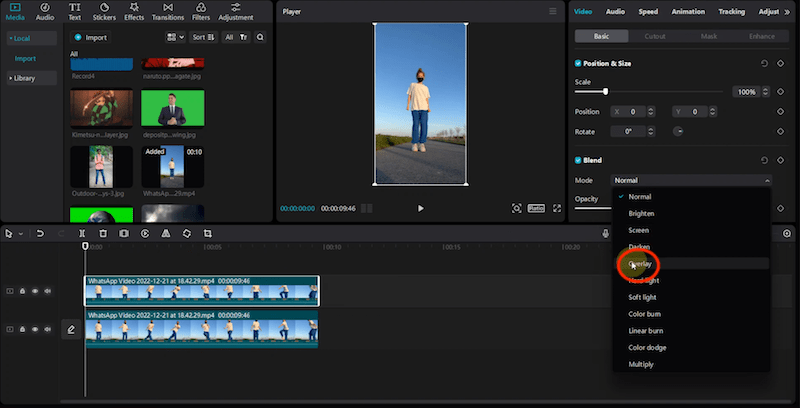Toggle visibility eye on the top track
Screen dimensions: 800x408
coord(35,291)
